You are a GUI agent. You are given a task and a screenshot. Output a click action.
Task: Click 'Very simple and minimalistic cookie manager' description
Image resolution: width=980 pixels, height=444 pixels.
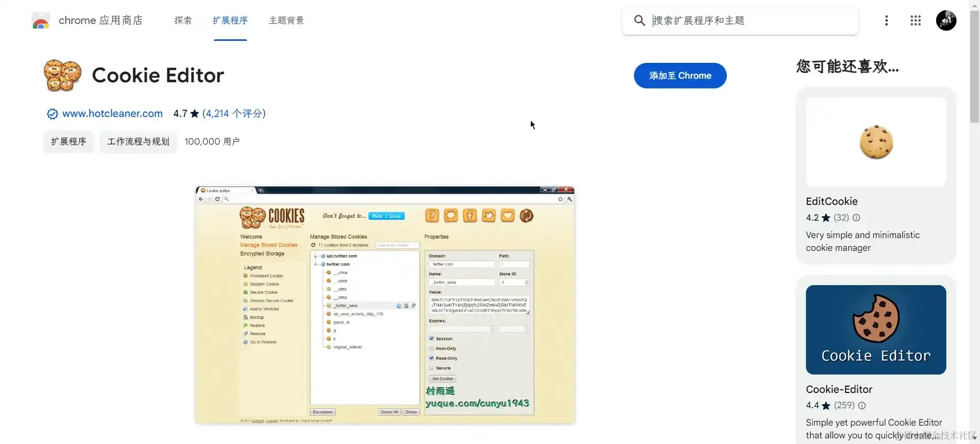(x=863, y=241)
